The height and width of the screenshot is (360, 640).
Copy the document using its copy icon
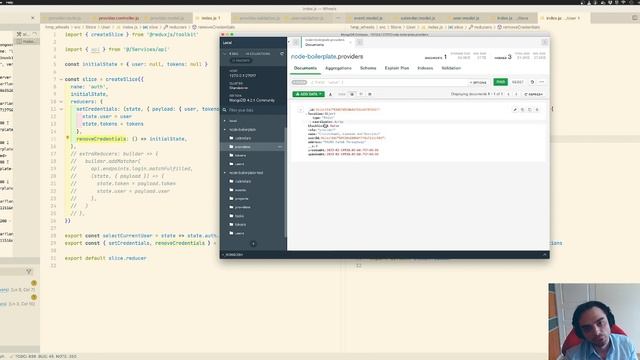pyautogui.click(x=522, y=109)
